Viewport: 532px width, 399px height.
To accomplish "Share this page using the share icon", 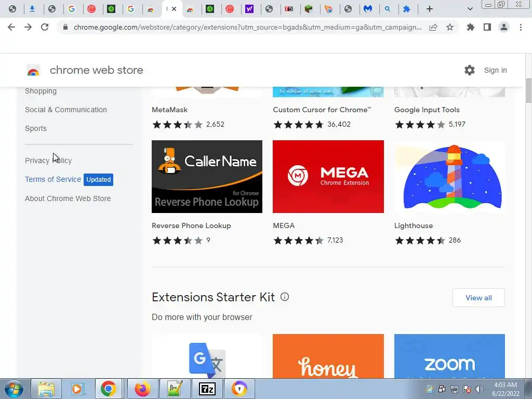I will (x=433, y=27).
